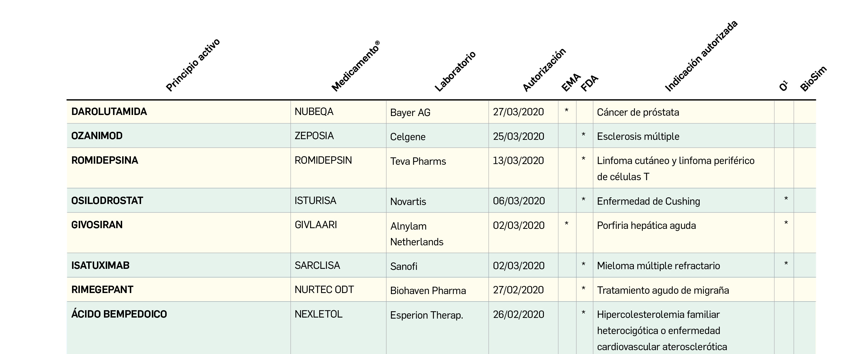Image resolution: width=868 pixels, height=354 pixels.
Task: Select the OZANIMOD row name
Action: [97, 136]
